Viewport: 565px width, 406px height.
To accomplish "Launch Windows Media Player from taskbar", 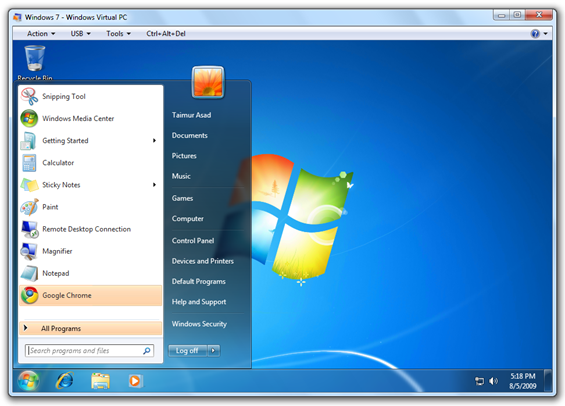I will (x=135, y=381).
